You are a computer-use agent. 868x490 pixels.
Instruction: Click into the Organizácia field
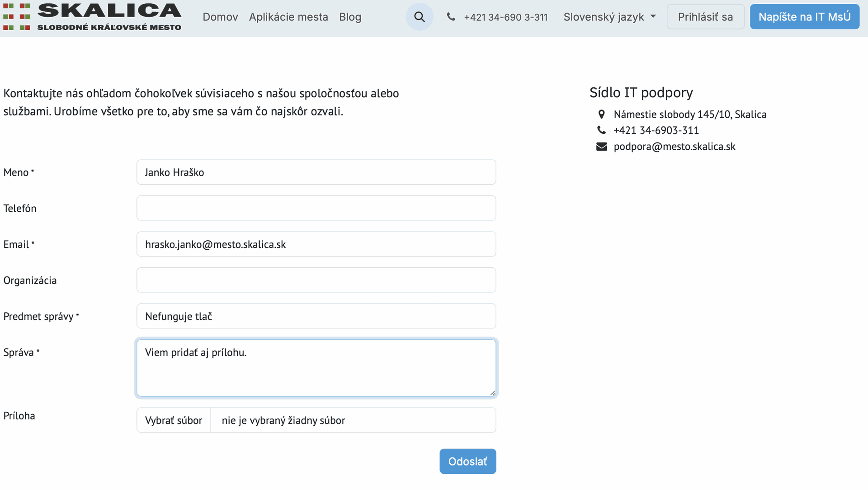[316, 280]
